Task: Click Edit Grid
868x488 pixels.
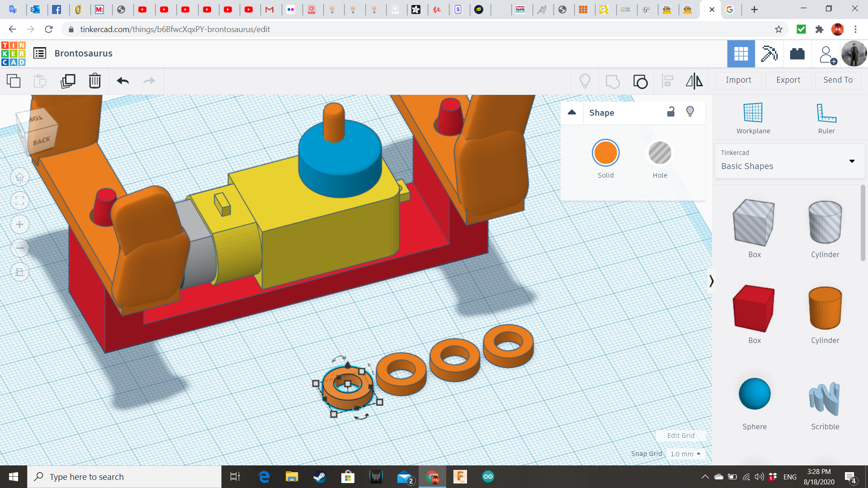Action: (x=680, y=435)
